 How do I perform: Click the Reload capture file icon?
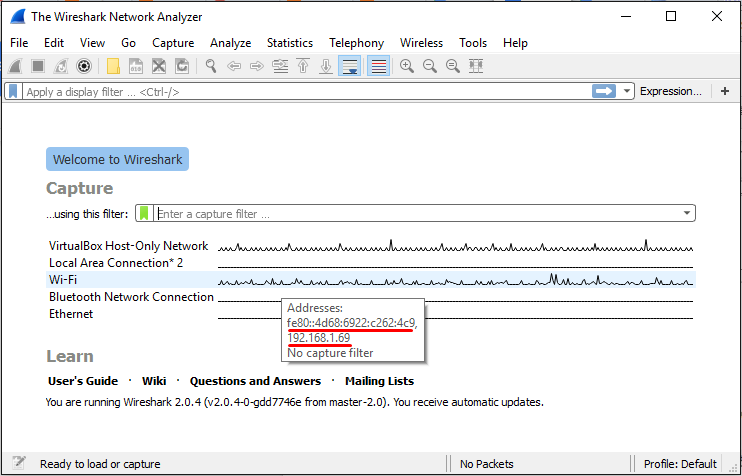tap(182, 66)
